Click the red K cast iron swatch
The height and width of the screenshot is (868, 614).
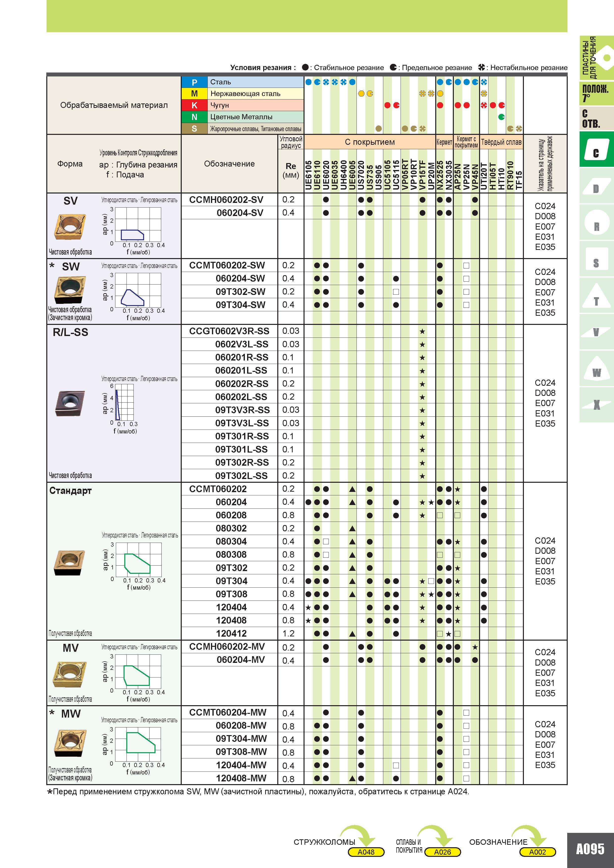[194, 105]
